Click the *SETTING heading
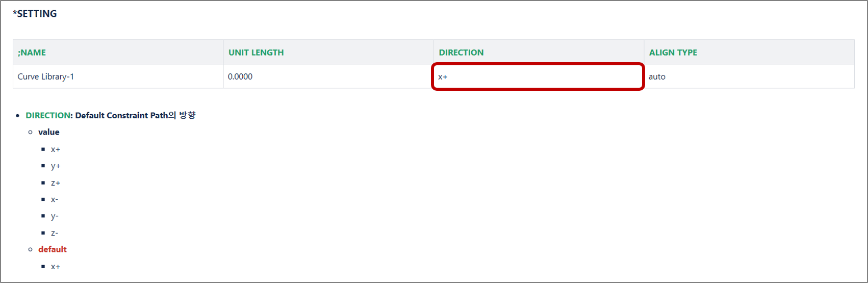 click(x=35, y=14)
